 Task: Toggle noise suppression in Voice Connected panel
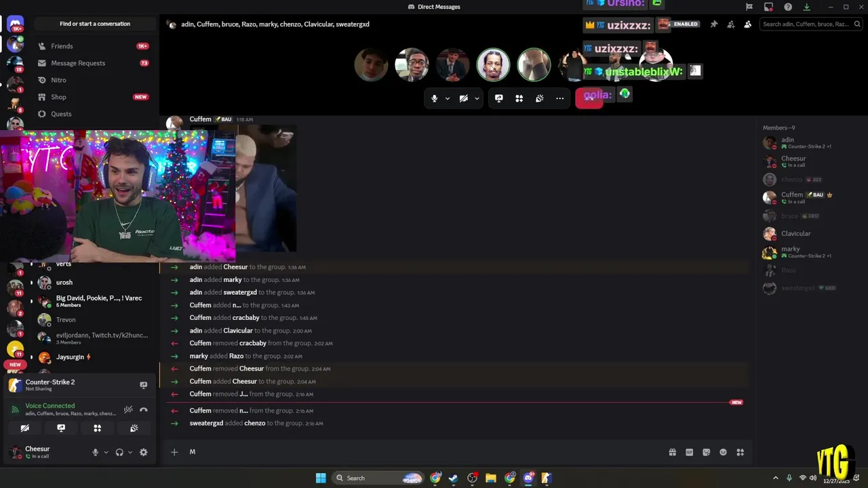coord(128,409)
